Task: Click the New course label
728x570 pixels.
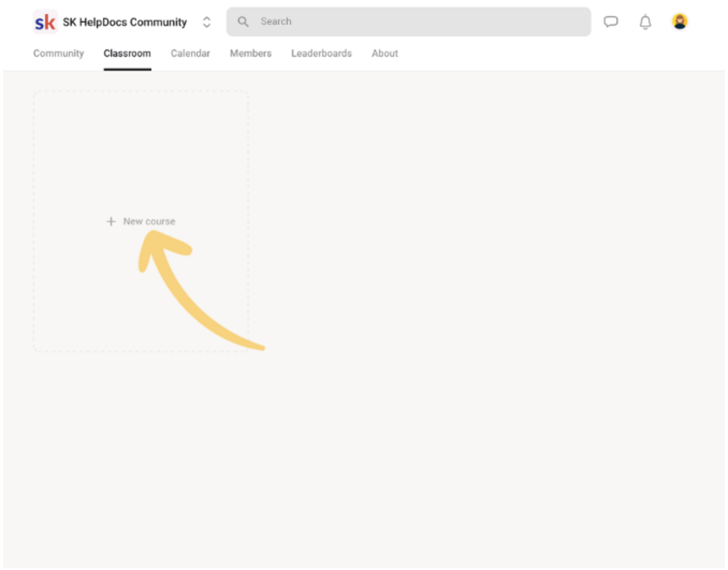Action: click(149, 221)
